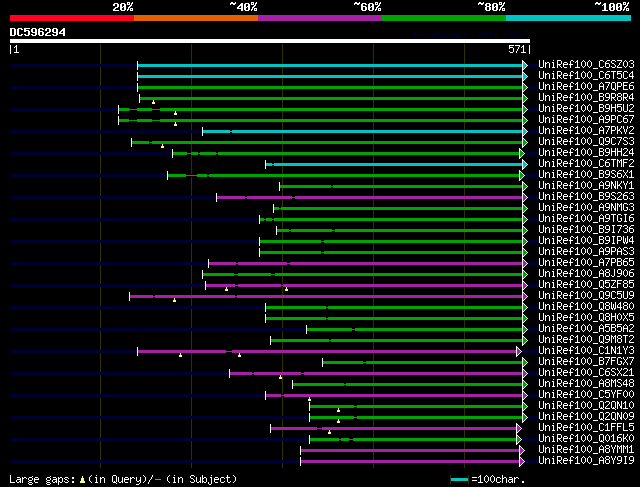Click the UniRef100_A7PB65 label
640x487 pixels.
coord(586,262)
